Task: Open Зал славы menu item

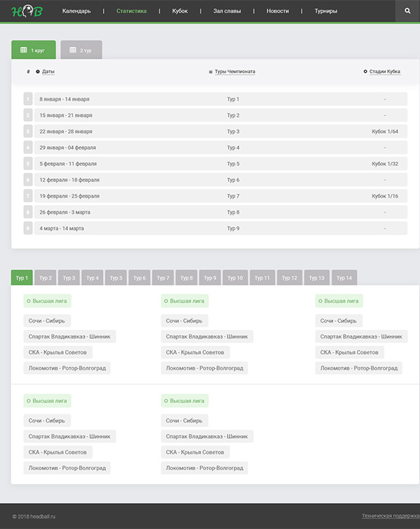Action: pyautogui.click(x=227, y=10)
